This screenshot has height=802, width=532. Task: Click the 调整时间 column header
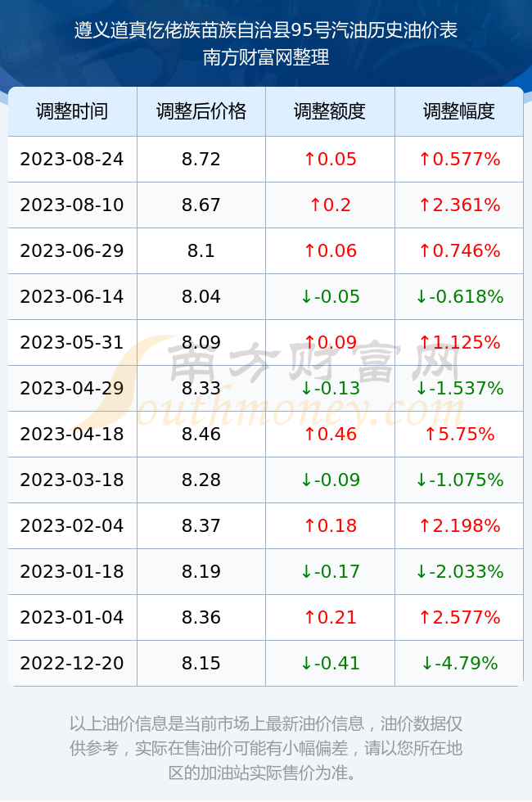pyautogui.click(x=72, y=111)
